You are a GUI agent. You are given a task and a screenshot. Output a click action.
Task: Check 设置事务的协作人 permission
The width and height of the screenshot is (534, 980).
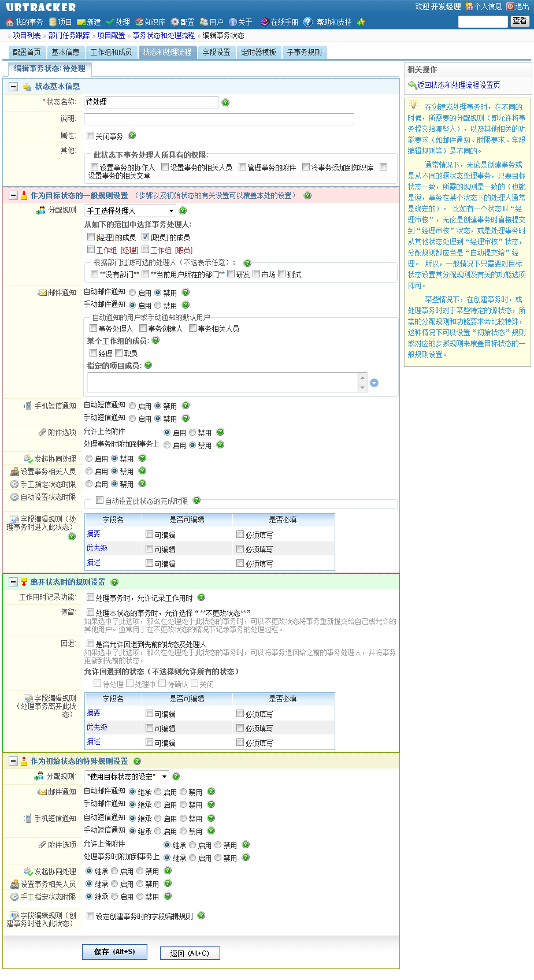[95, 167]
